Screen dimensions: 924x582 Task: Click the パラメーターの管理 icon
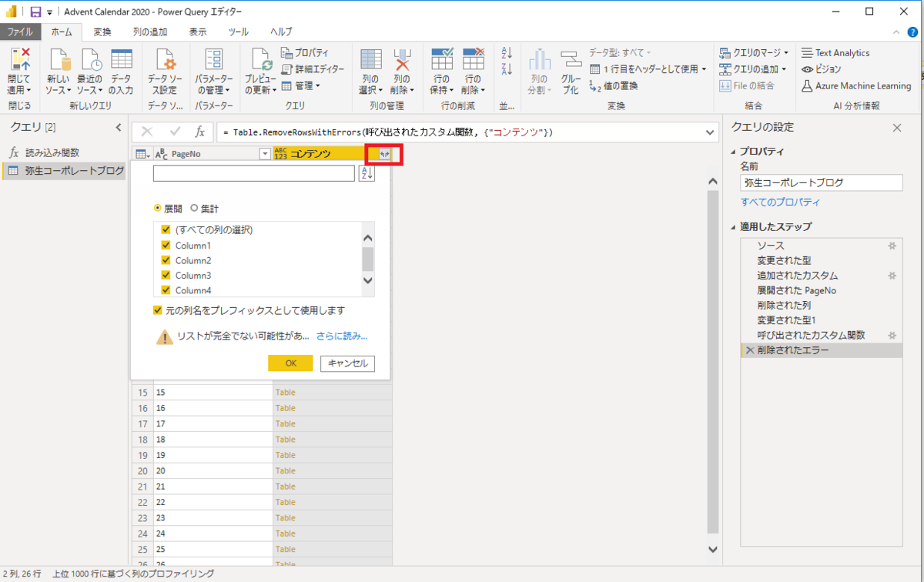[213, 68]
